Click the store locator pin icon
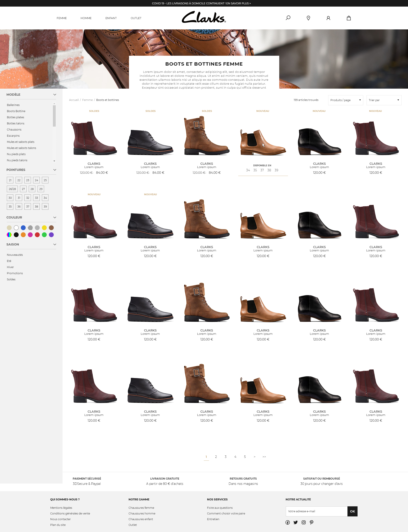 [308, 18]
